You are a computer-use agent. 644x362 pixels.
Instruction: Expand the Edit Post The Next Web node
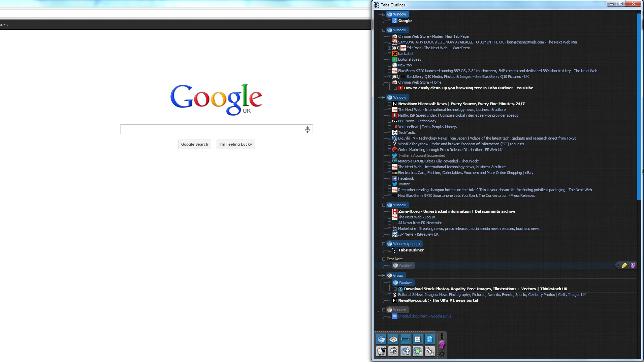click(x=389, y=48)
